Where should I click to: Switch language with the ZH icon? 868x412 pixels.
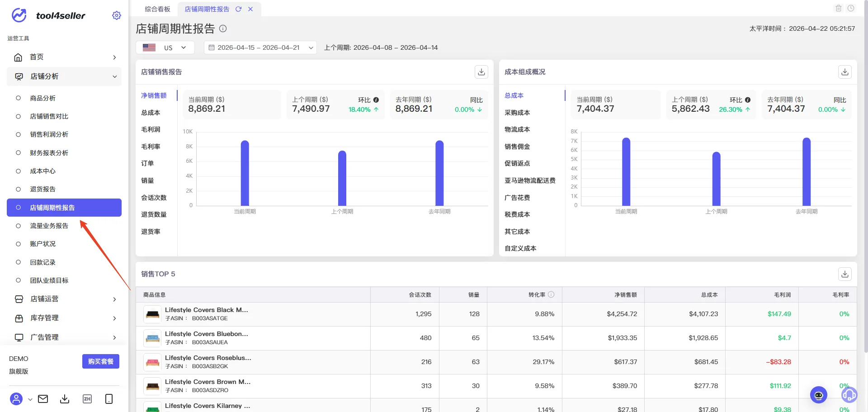click(x=87, y=399)
